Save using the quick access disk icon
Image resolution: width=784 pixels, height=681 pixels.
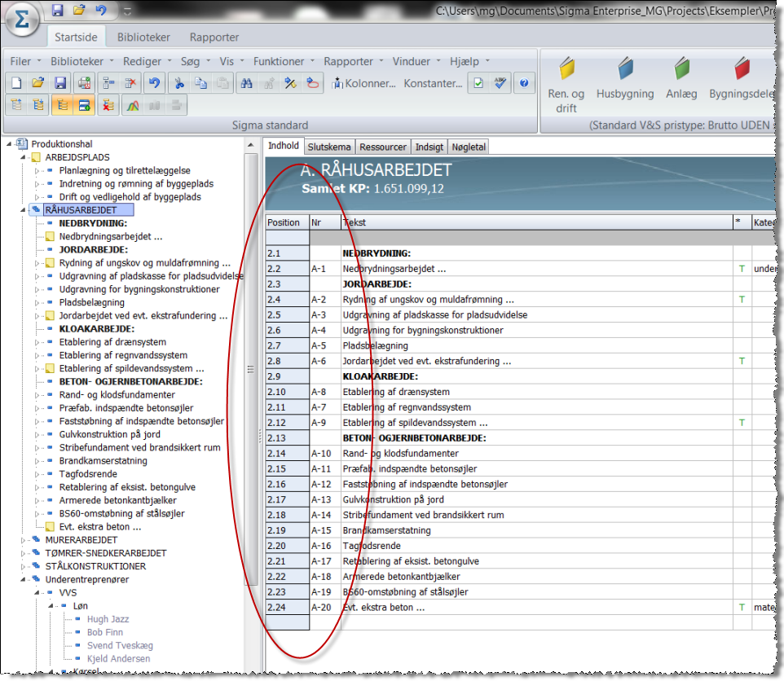pos(58,10)
